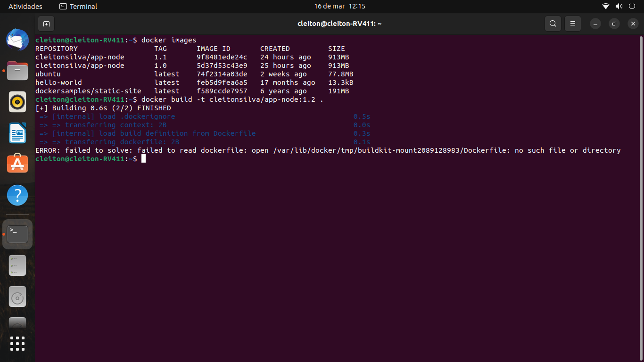Click the 'docker images' command text
The image size is (644, 362).
pos(169,40)
